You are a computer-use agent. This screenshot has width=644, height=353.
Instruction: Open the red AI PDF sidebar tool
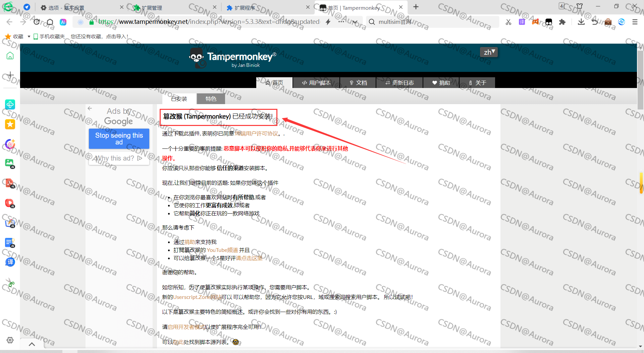pyautogui.click(x=10, y=183)
